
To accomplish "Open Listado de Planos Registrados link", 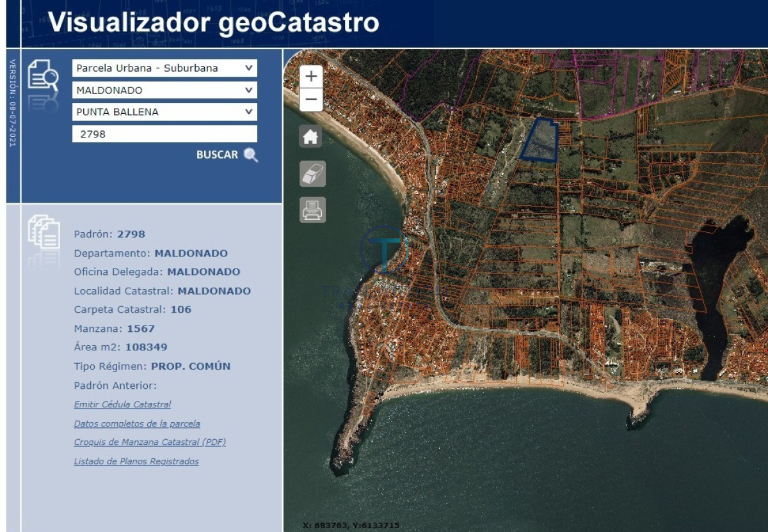I will pos(136,461).
